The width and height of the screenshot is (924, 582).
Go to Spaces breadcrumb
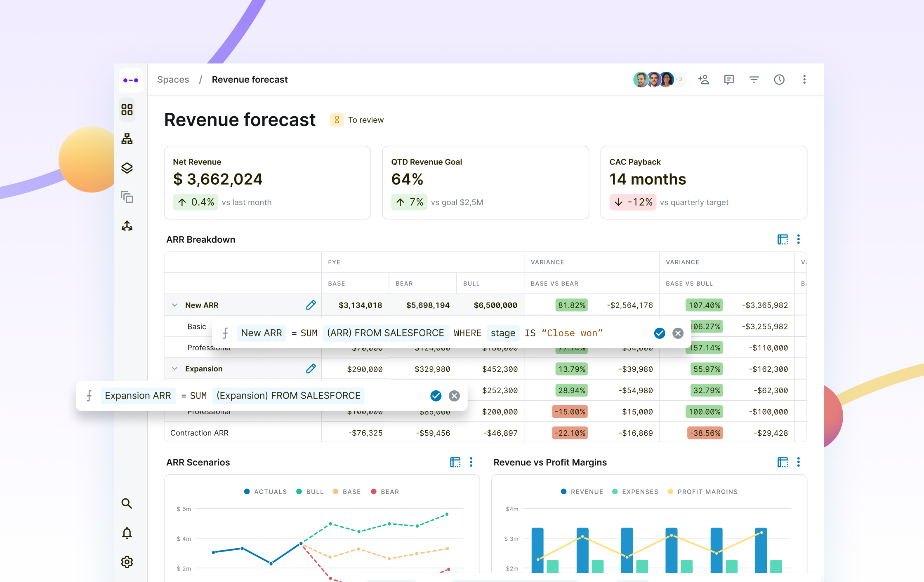[173, 80]
